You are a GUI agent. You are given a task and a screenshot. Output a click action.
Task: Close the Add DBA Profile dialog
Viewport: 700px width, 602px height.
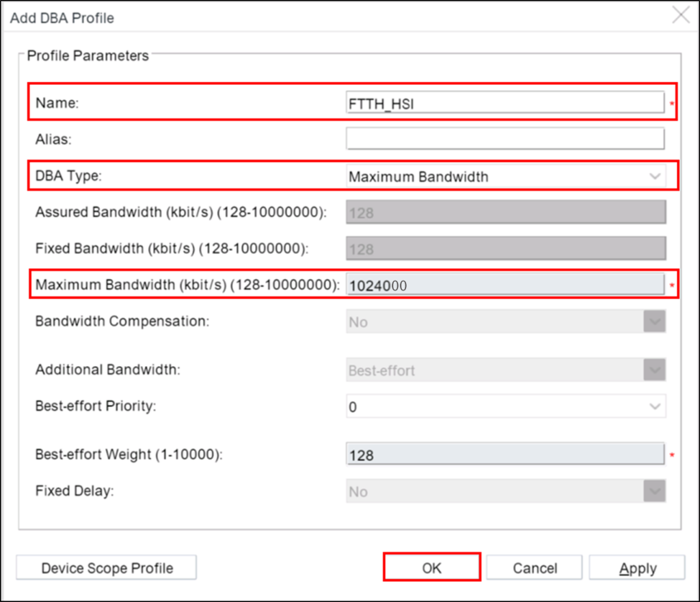[x=680, y=15]
